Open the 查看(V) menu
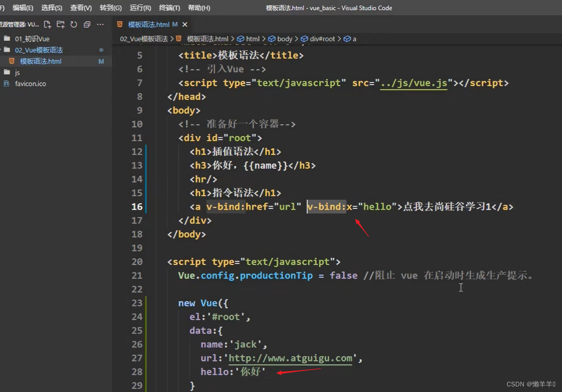562x392 pixels. (81, 8)
